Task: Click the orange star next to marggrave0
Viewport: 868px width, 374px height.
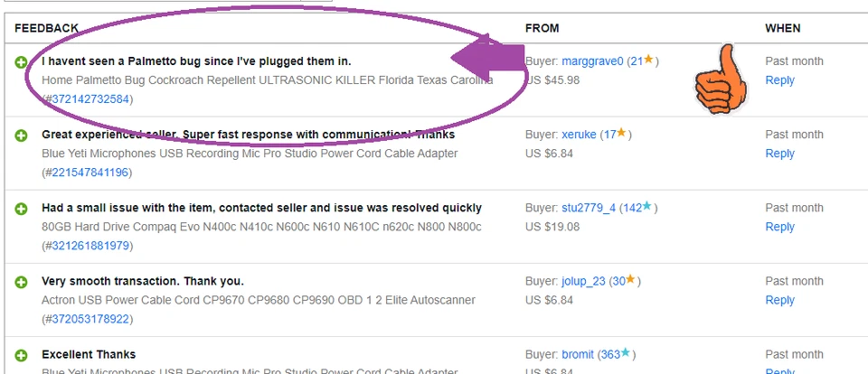Action: point(648,61)
